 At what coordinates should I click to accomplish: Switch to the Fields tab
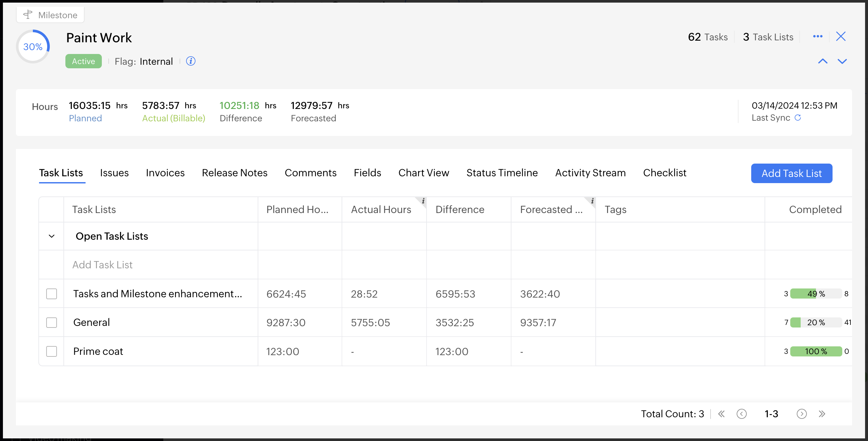[x=367, y=173]
